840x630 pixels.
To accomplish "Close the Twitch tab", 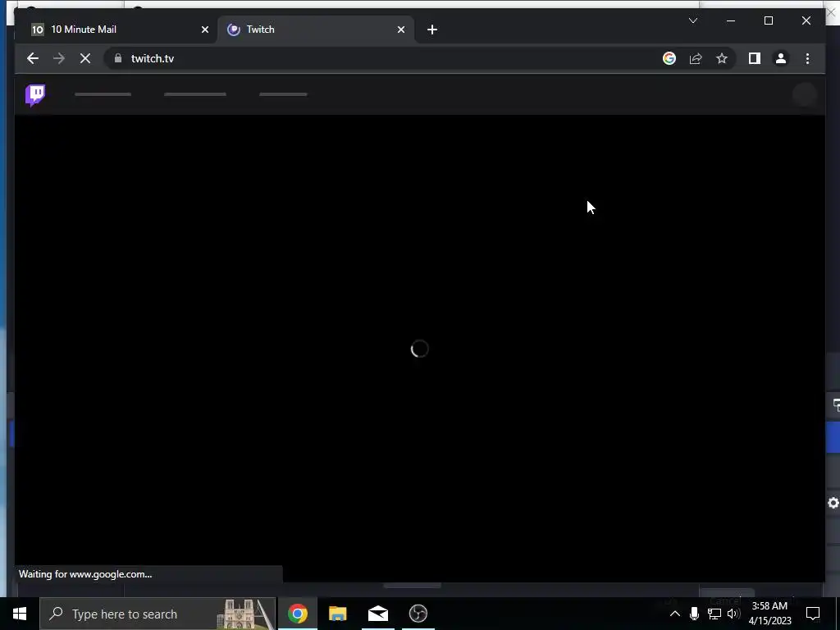I will pyautogui.click(x=400, y=30).
